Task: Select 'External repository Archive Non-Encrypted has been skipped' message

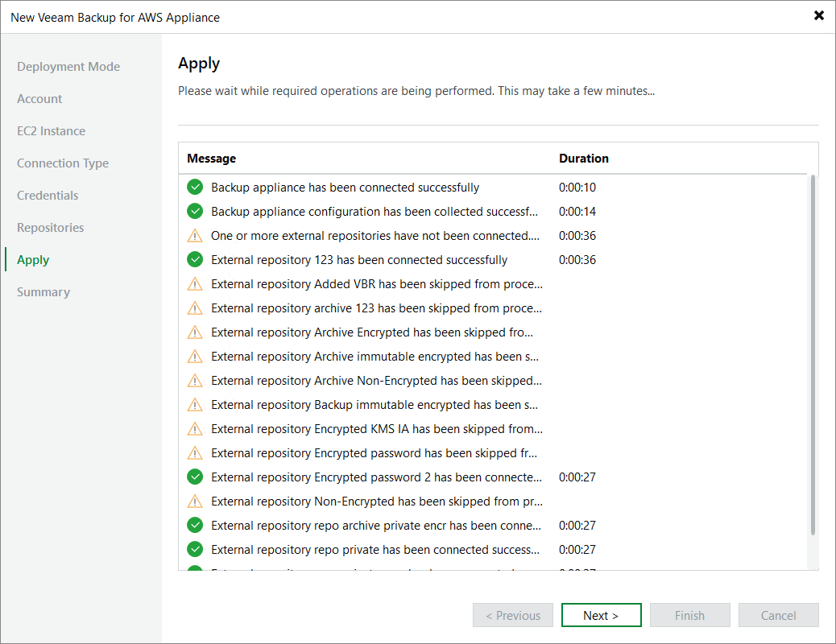Action: [x=376, y=381]
